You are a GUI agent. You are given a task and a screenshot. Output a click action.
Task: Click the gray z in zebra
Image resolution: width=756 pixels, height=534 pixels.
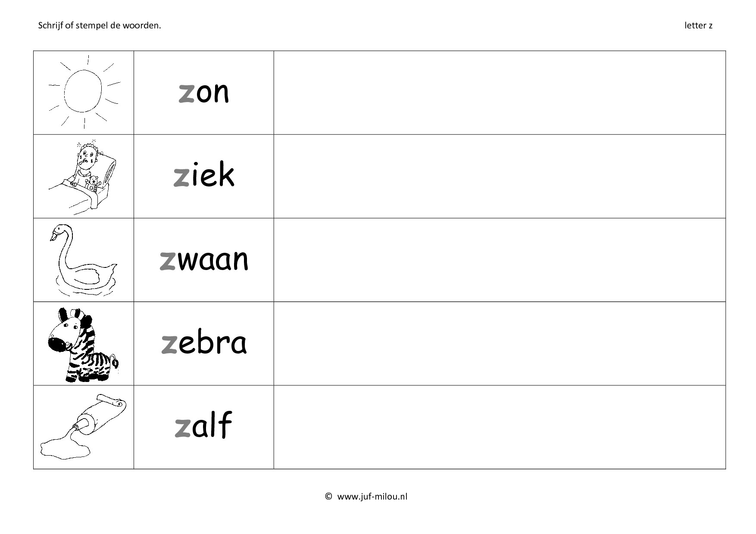point(169,346)
